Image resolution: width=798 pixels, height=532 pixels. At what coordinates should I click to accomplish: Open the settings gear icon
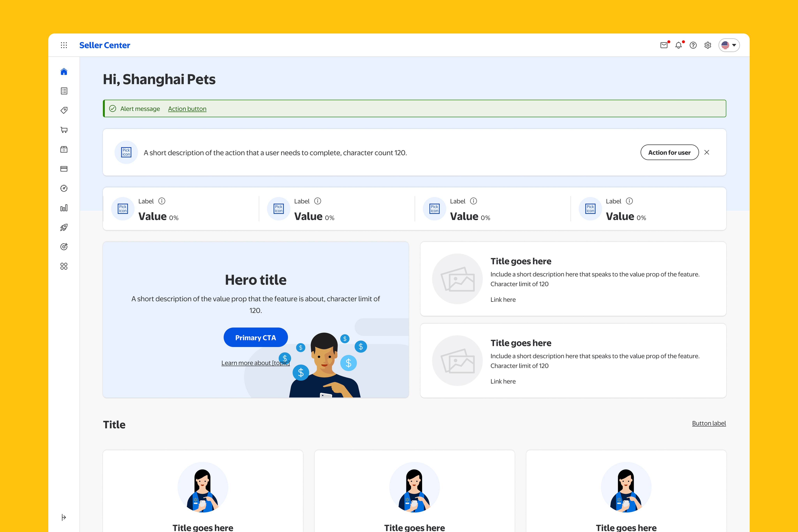(708, 45)
